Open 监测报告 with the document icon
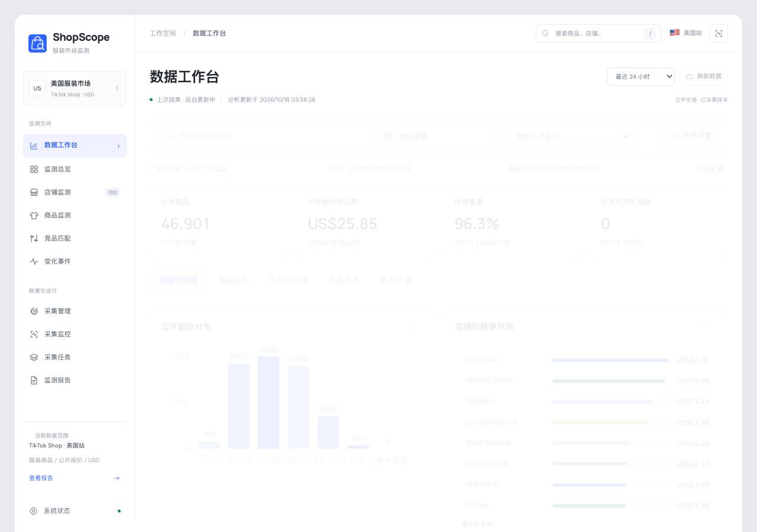This screenshot has width=757, height=532. coord(75,380)
